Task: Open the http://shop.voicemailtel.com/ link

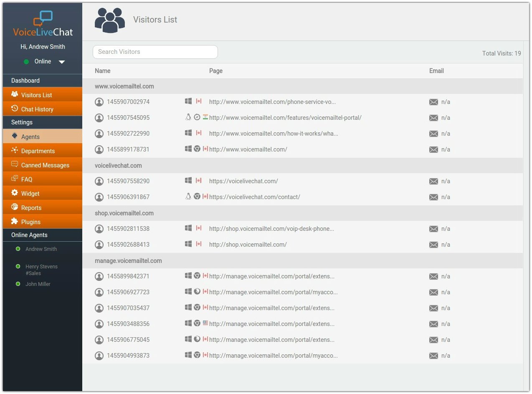Action: pos(248,245)
